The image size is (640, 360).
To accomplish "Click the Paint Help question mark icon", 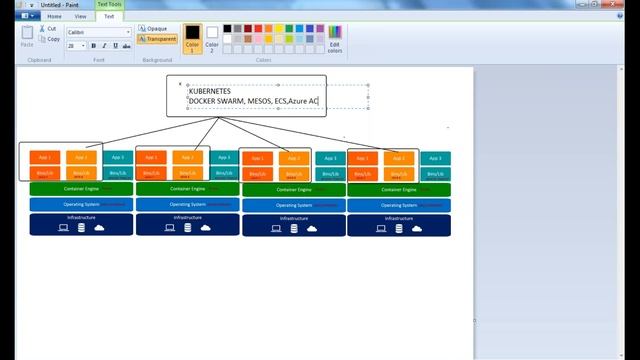I will [x=620, y=16].
